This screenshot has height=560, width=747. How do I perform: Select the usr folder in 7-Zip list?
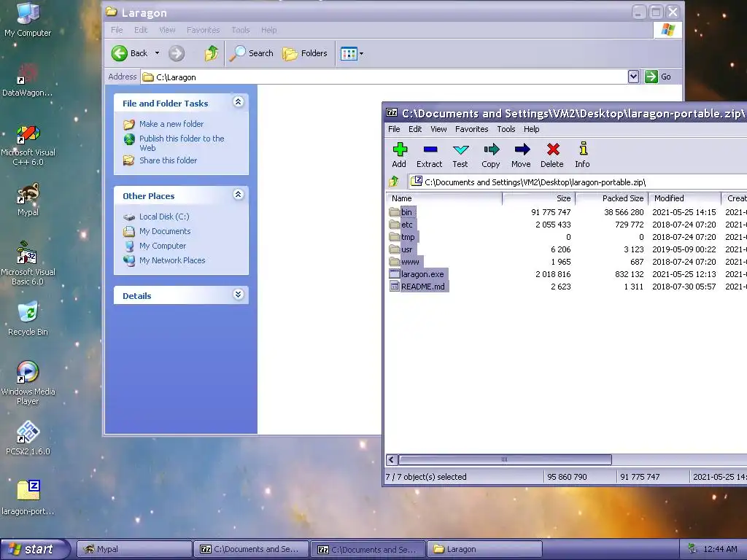point(407,249)
